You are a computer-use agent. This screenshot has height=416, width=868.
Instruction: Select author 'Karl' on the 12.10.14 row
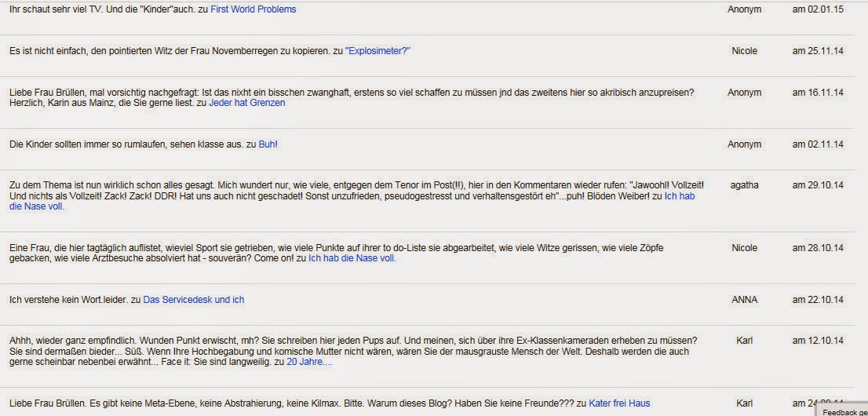pos(744,341)
